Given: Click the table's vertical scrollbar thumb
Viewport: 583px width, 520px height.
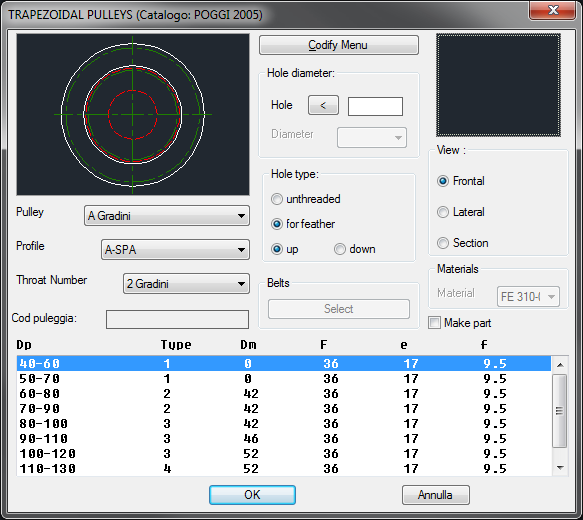Looking at the screenshot, I should (560, 411).
